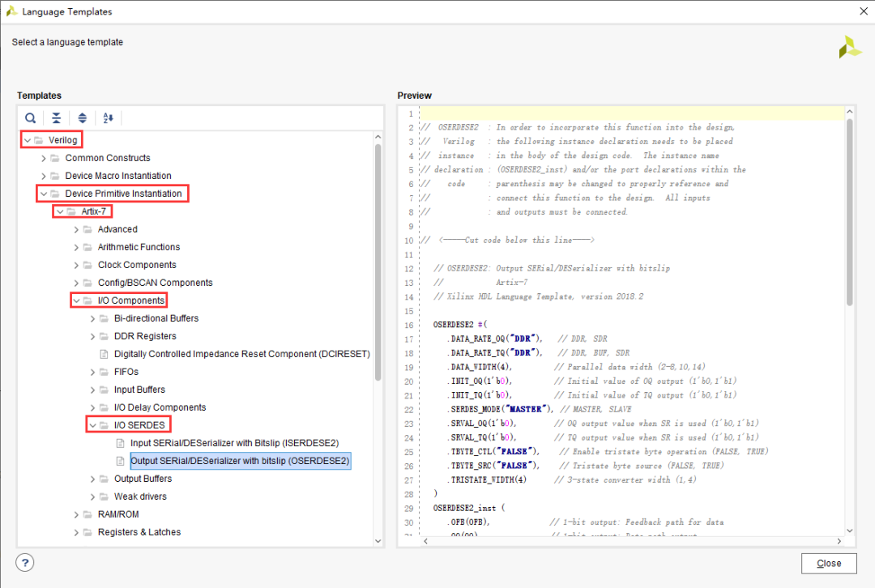Select the I/O Components folder label
Viewport: 875px width, 588px height.
[131, 300]
